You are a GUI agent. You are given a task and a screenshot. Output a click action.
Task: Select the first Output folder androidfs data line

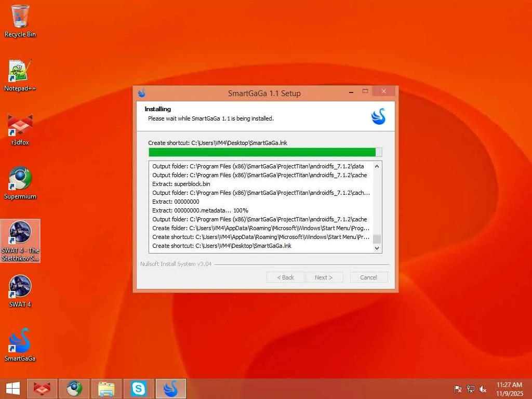tap(258, 166)
